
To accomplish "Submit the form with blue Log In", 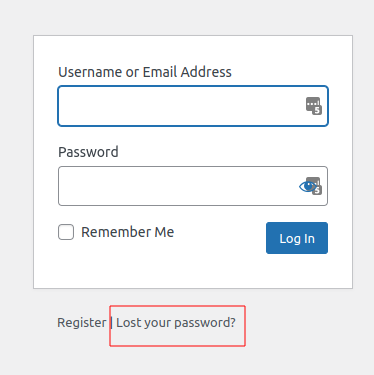I will (x=297, y=238).
